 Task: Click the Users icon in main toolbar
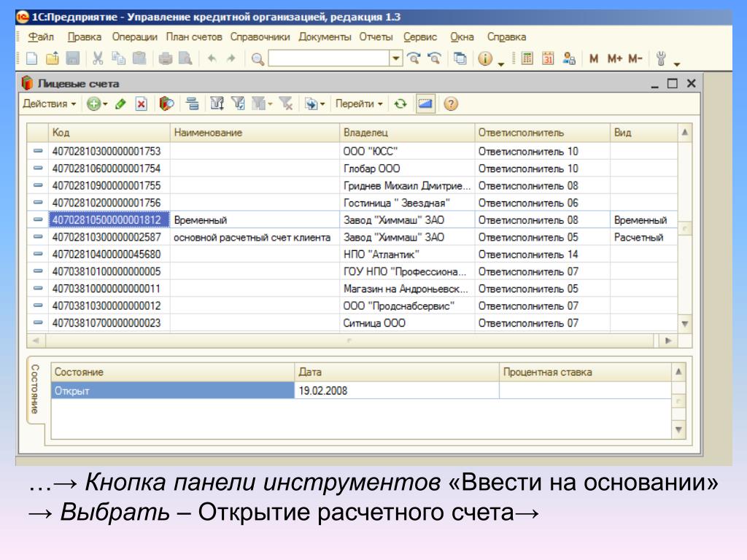point(569,58)
